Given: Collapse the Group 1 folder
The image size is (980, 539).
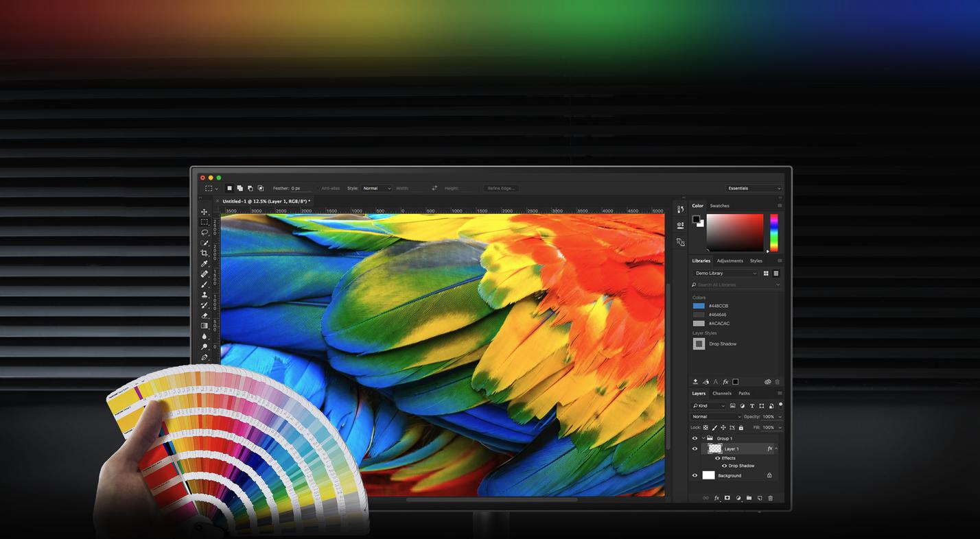Looking at the screenshot, I should pyautogui.click(x=703, y=438).
